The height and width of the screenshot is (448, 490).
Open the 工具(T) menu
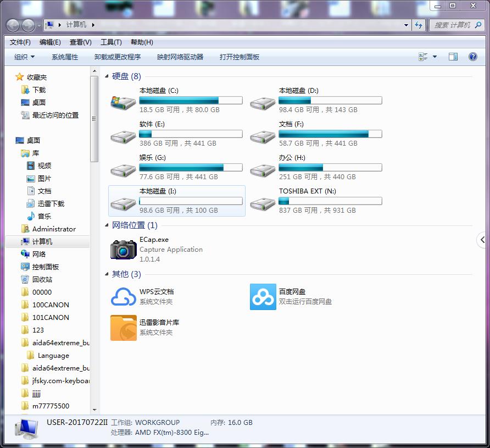(x=111, y=42)
